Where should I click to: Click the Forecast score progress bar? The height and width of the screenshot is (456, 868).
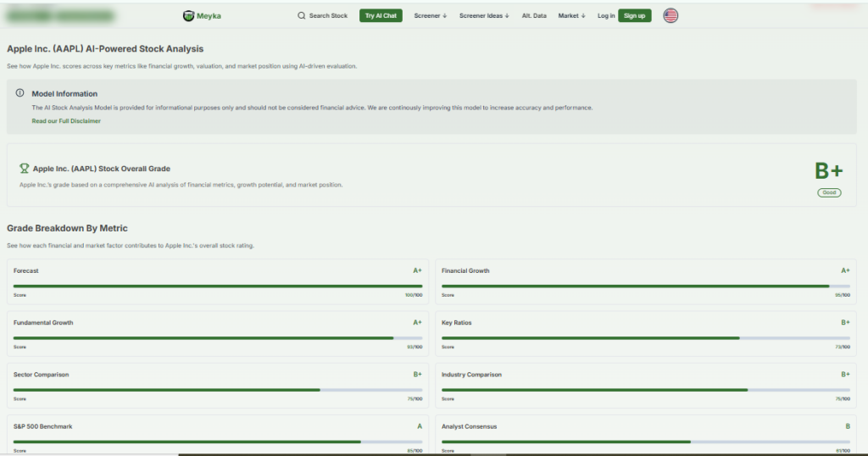218,286
